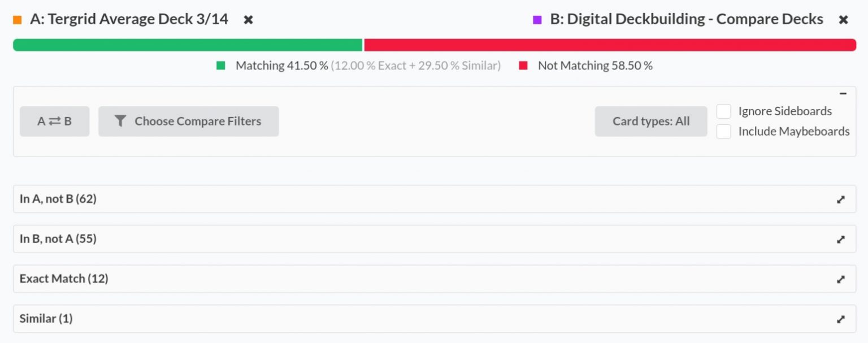Viewport: 868px width, 343px height.
Task: Expand the Similar (1) section
Action: [x=45, y=319]
